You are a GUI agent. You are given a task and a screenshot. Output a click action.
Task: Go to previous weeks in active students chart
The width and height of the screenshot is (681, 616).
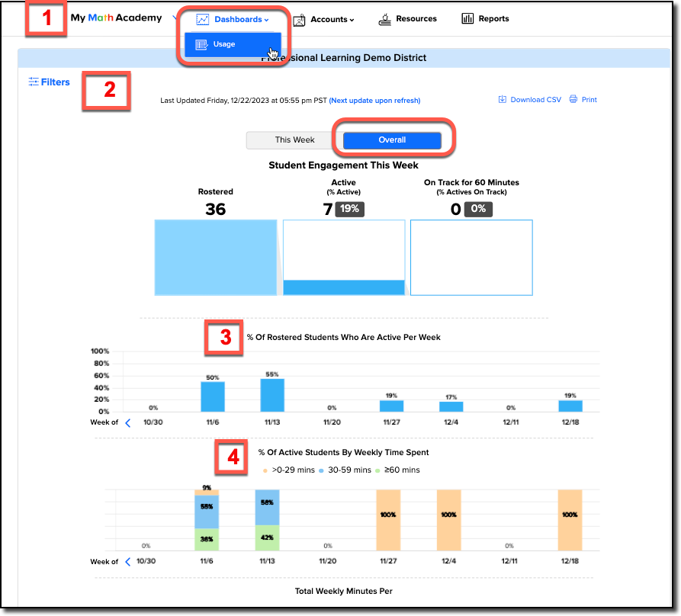click(127, 423)
